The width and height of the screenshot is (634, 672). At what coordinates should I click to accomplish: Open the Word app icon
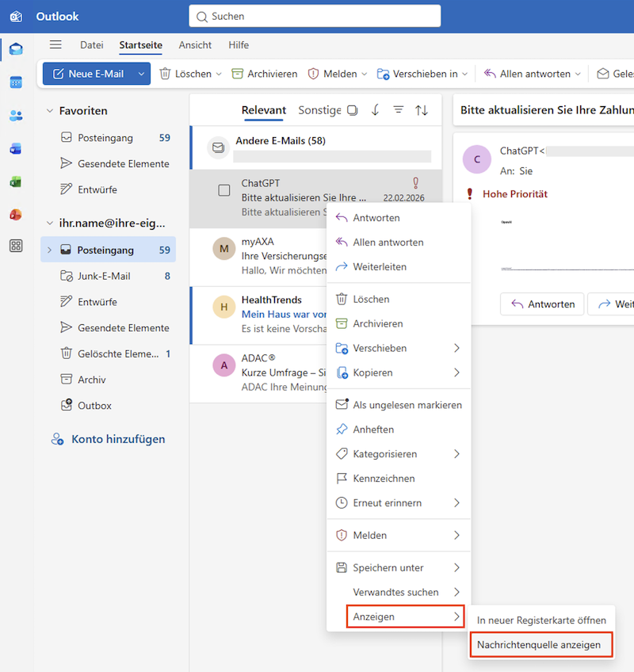(16, 149)
